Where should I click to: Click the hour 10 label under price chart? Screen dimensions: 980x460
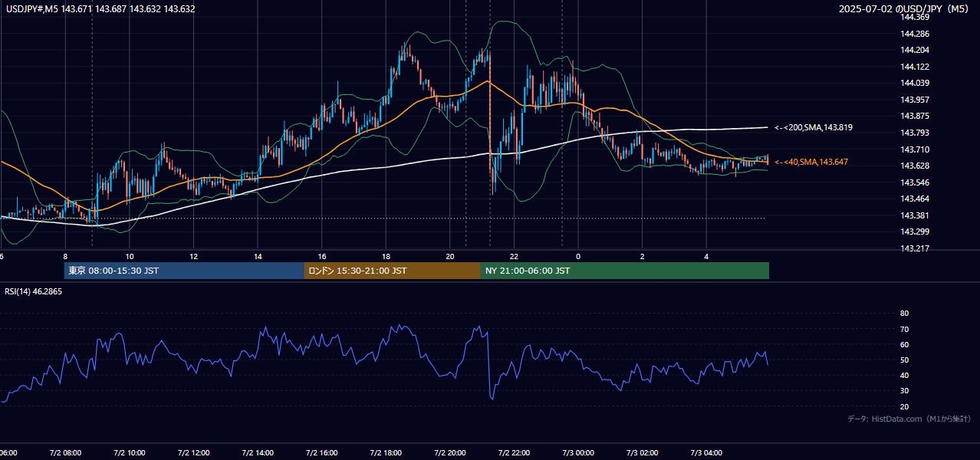tap(130, 256)
